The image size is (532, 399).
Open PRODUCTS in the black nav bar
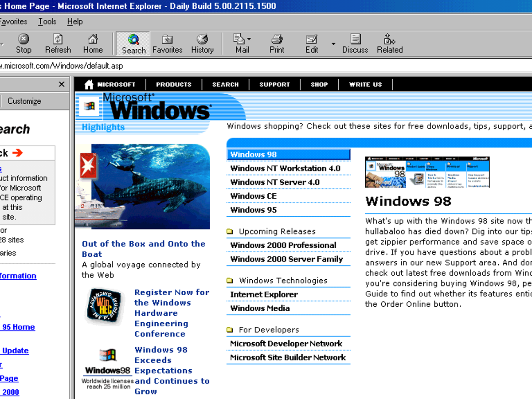point(174,84)
